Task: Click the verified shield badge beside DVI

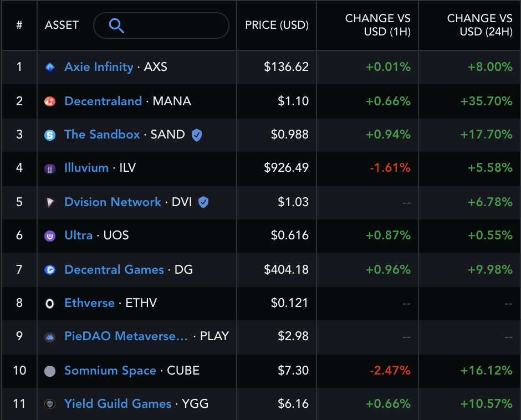Action: [x=203, y=202]
